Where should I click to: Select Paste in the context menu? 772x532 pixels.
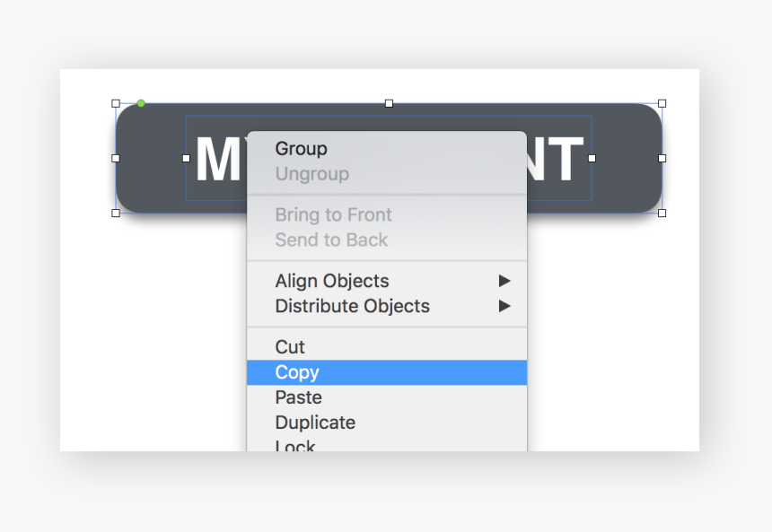point(298,397)
